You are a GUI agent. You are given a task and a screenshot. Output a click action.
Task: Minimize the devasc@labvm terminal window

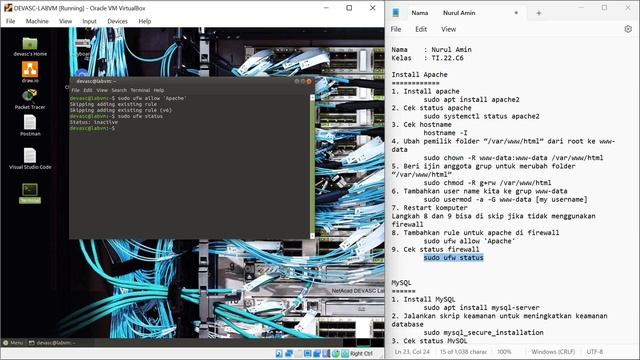coord(297,81)
